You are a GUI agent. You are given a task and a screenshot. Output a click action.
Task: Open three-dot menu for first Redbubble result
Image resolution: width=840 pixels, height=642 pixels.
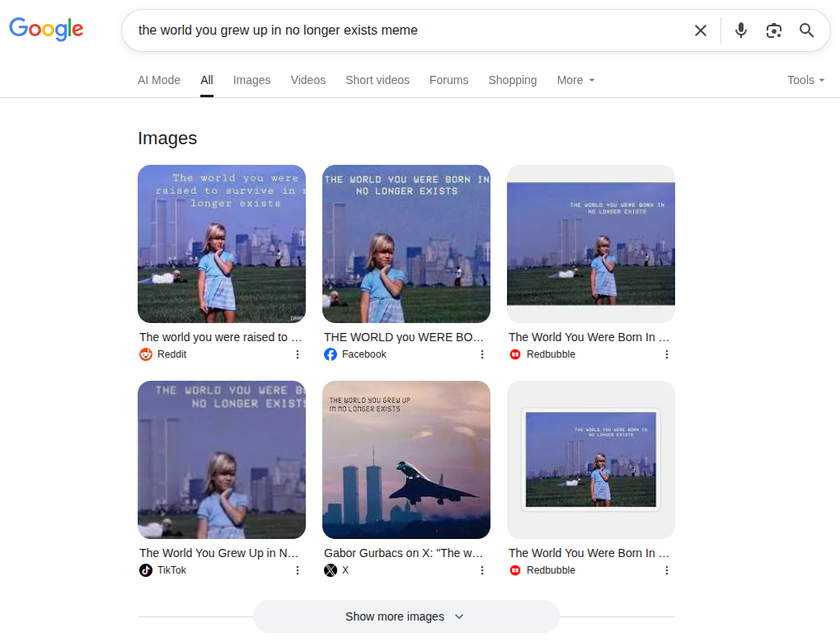pyautogui.click(x=666, y=354)
